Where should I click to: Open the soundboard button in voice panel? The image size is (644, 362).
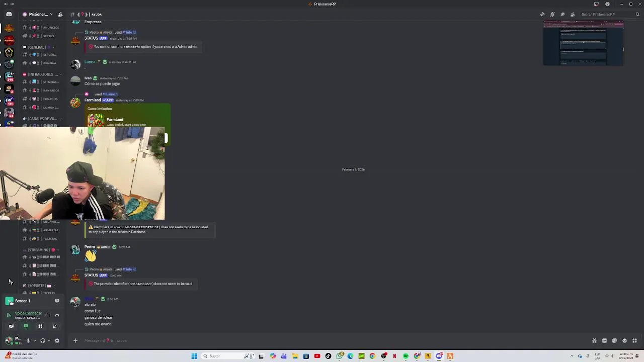click(55, 326)
